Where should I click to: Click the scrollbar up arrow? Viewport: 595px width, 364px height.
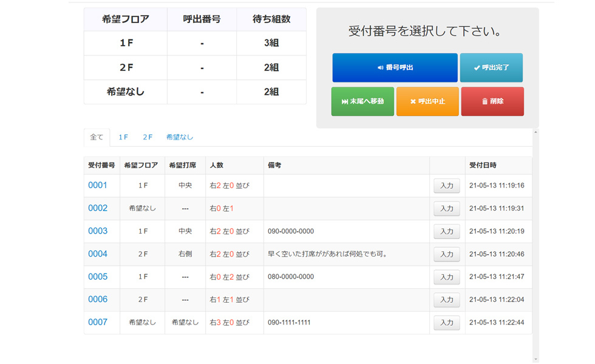(535, 132)
